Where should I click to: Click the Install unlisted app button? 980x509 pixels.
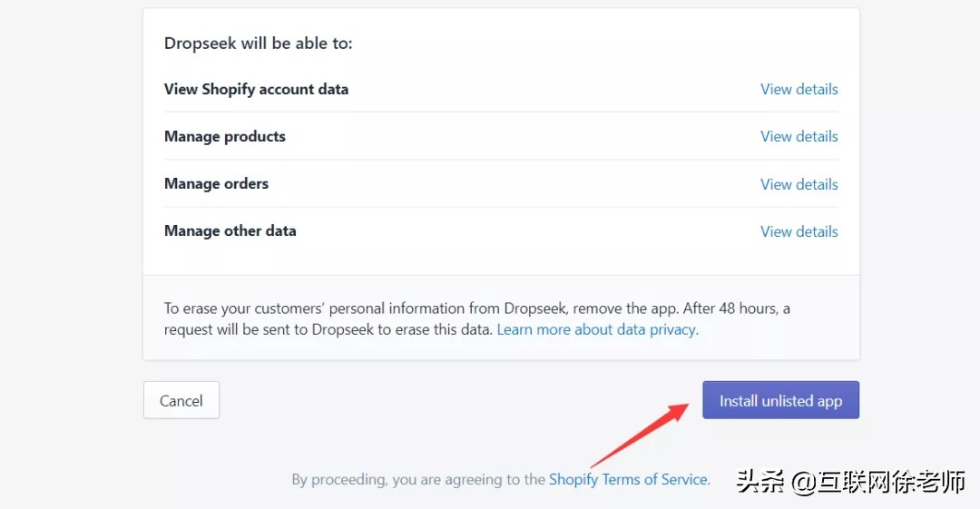[780, 400]
